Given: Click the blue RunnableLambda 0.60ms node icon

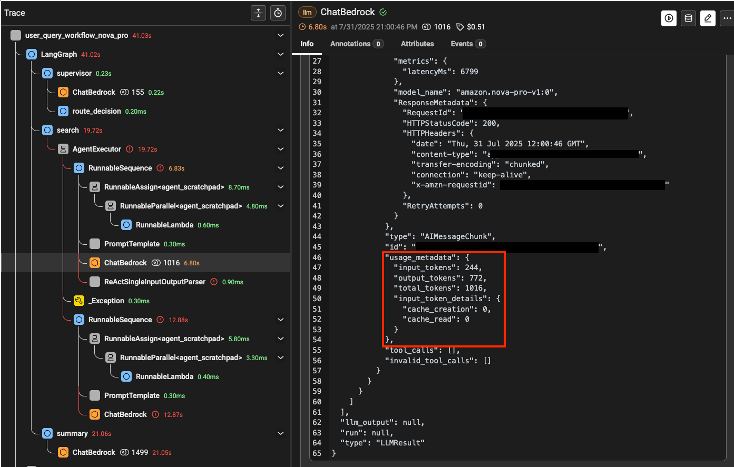Looking at the screenshot, I should [x=124, y=224].
